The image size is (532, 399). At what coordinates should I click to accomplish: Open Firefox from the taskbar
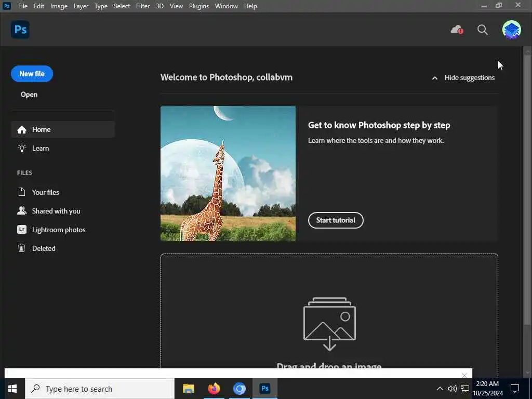[x=214, y=389]
